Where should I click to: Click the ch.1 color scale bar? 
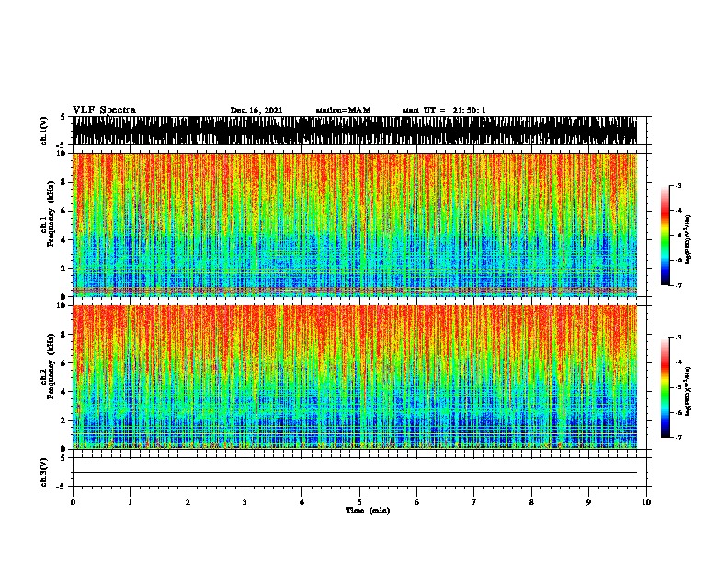[665, 236]
